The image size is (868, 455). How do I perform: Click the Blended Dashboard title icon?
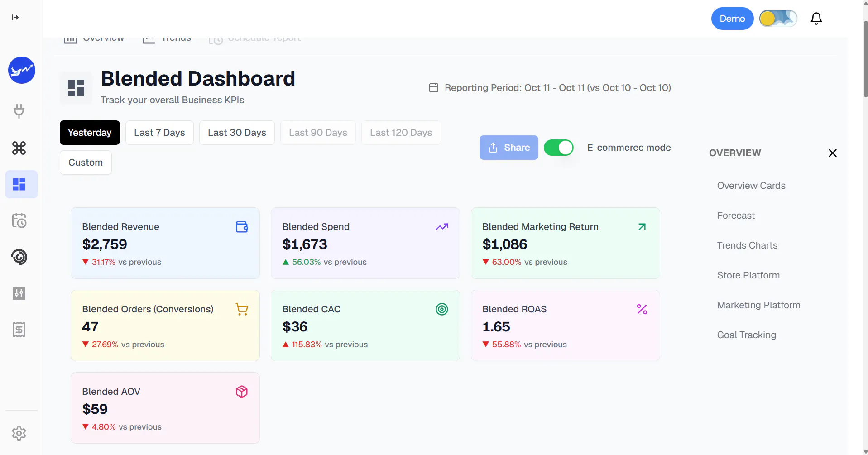pyautogui.click(x=76, y=88)
